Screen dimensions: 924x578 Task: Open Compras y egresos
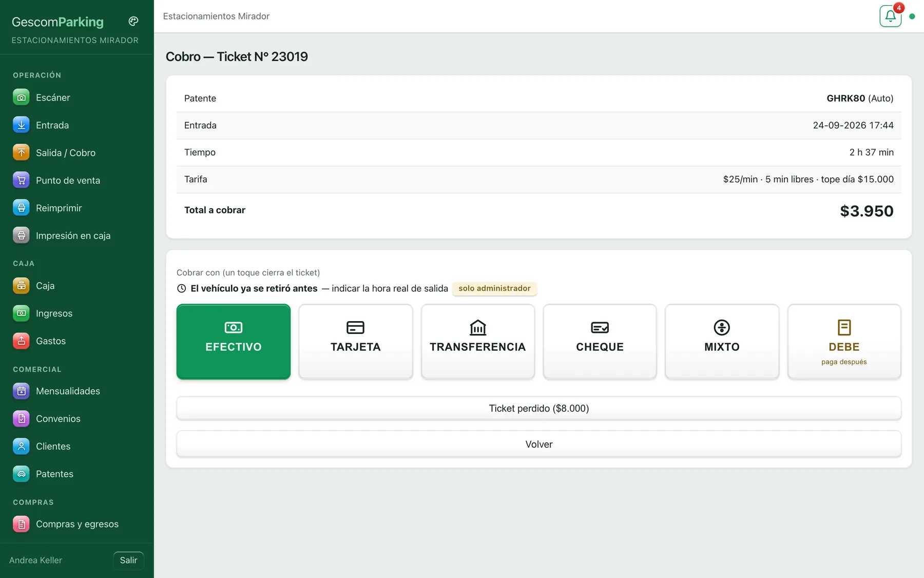pyautogui.click(x=77, y=524)
